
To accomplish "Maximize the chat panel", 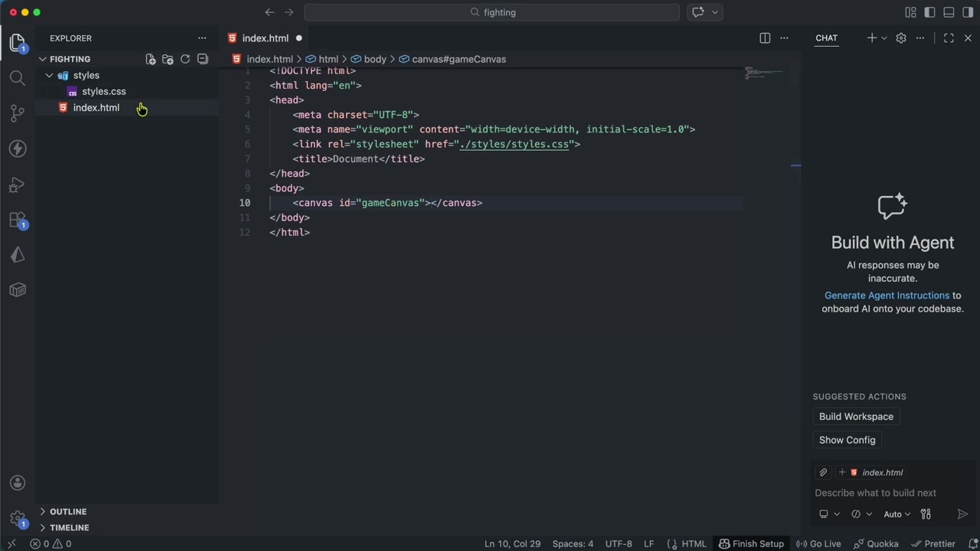I will coord(949,38).
